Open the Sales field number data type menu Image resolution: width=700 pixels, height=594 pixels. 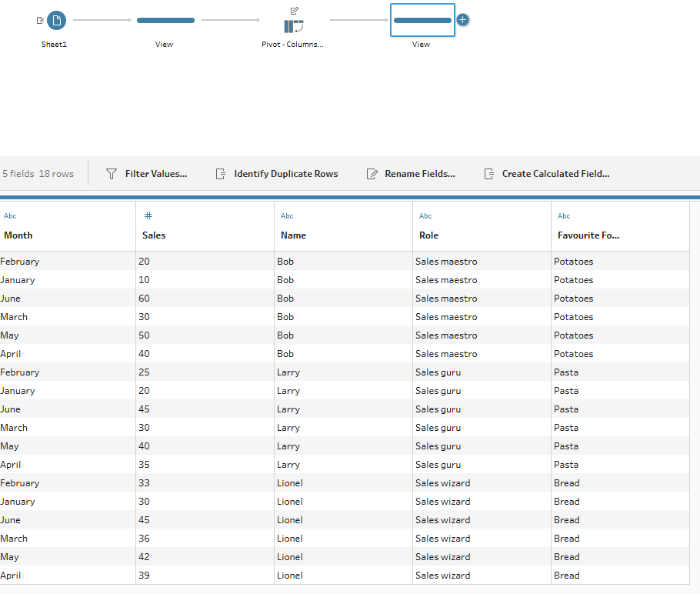(x=148, y=216)
